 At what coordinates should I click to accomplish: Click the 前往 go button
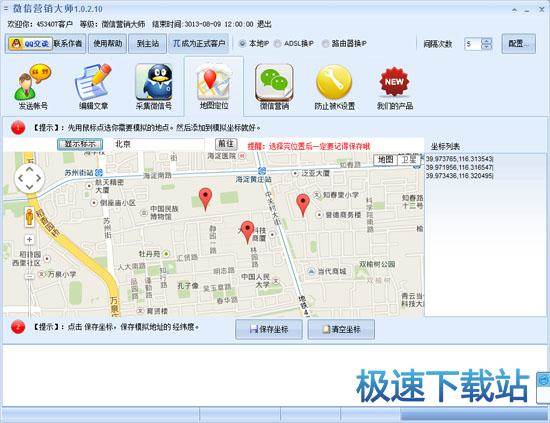tap(226, 144)
